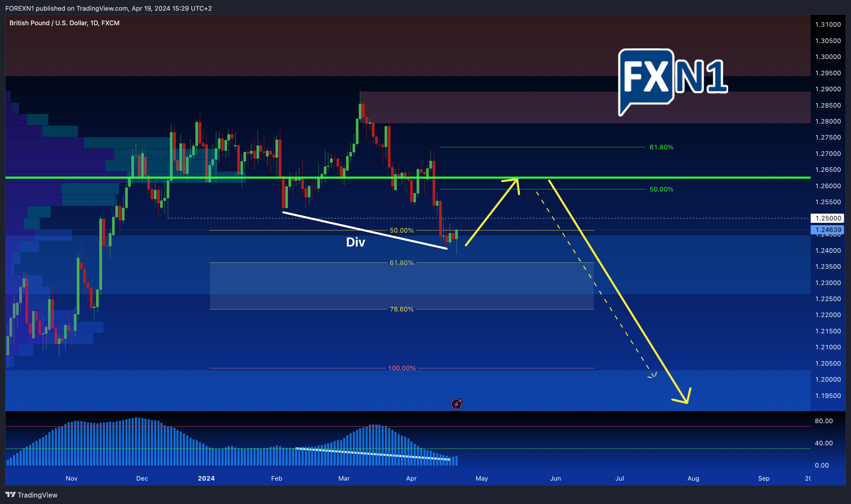Click the dotted white line on indicator

coord(373,454)
